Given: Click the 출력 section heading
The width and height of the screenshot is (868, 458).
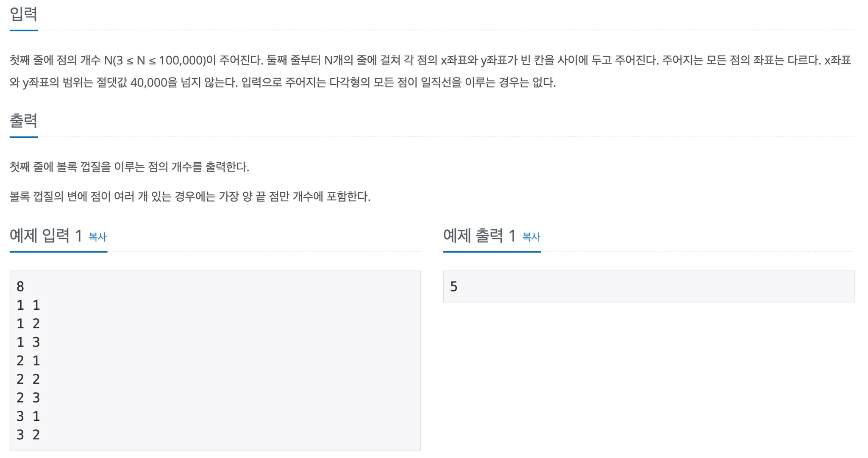Looking at the screenshot, I should 24,121.
